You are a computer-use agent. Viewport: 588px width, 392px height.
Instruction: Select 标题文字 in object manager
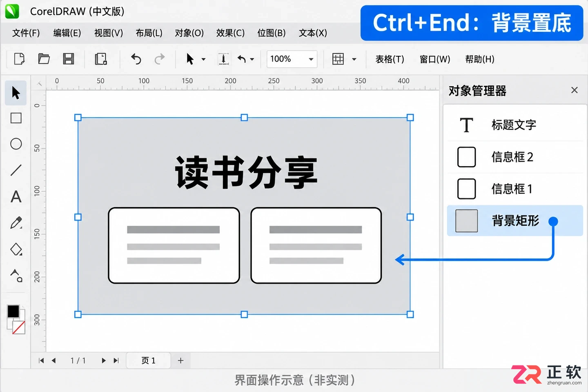tap(515, 125)
